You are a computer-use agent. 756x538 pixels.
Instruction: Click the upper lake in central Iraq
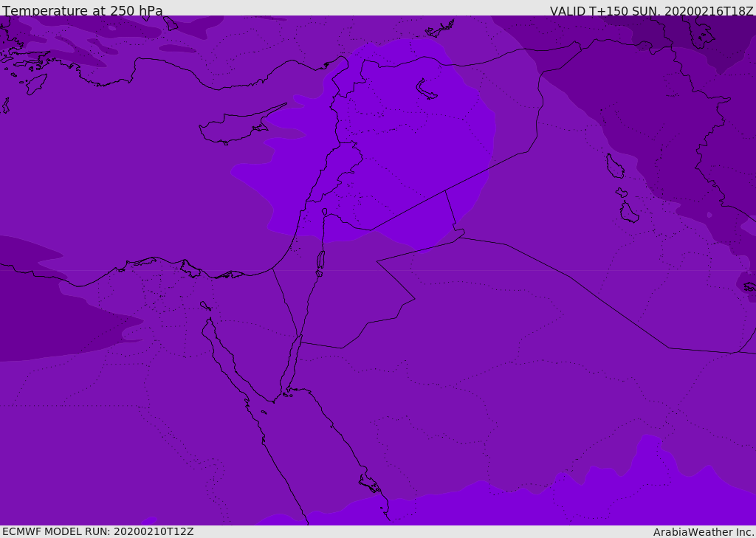coord(614,166)
